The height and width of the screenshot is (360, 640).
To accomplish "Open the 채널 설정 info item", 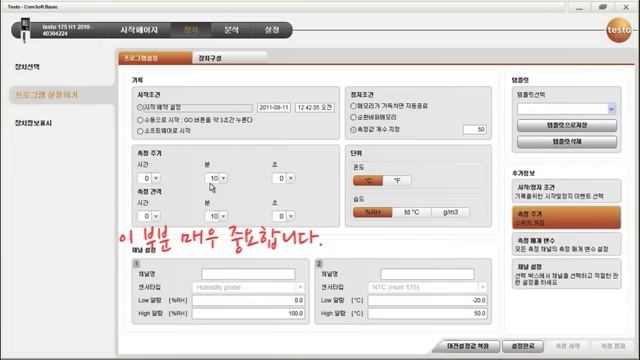I will tap(567, 274).
